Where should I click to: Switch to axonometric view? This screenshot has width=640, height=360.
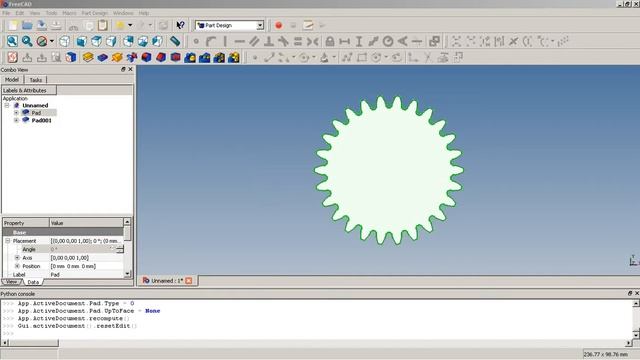tap(64, 41)
